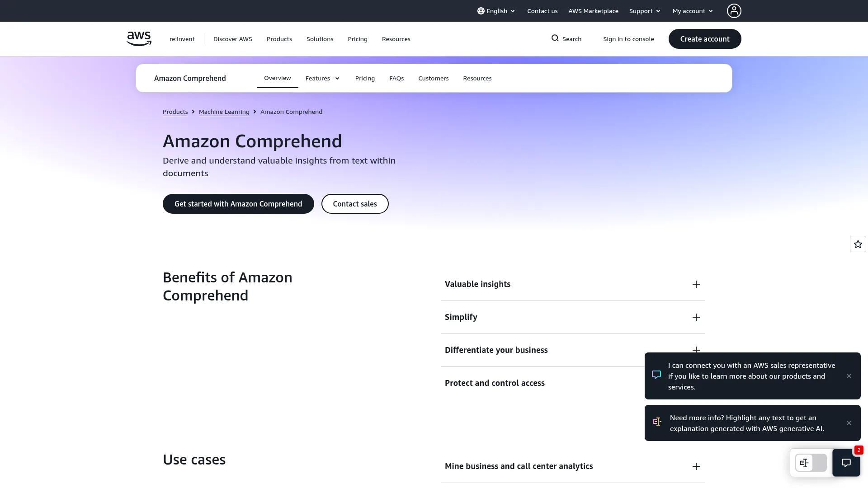The image size is (868, 488).
Task: Open the Solutions menu
Action: pos(320,39)
